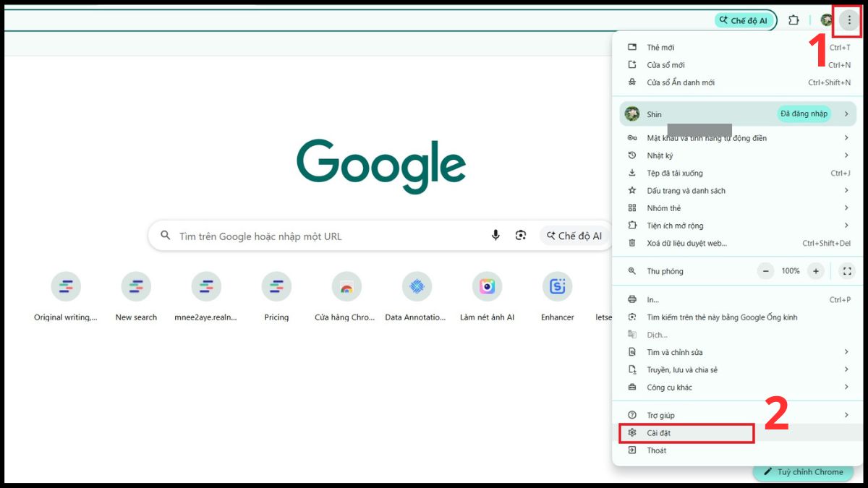Open the Cửa hàng Chrome shortcut
The height and width of the screenshot is (488, 868).
[x=346, y=297]
